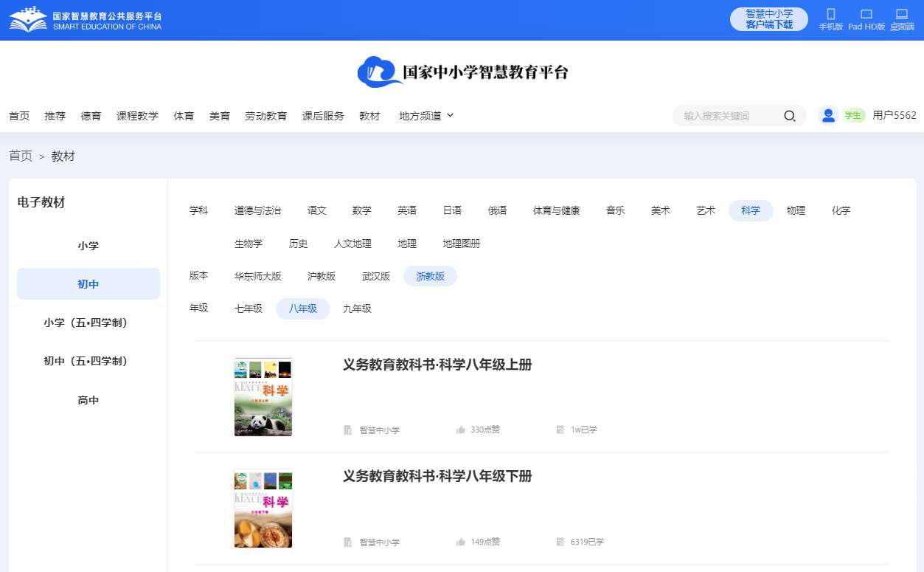Go to 德育 navigation item
The height and width of the screenshot is (572, 924).
91,116
